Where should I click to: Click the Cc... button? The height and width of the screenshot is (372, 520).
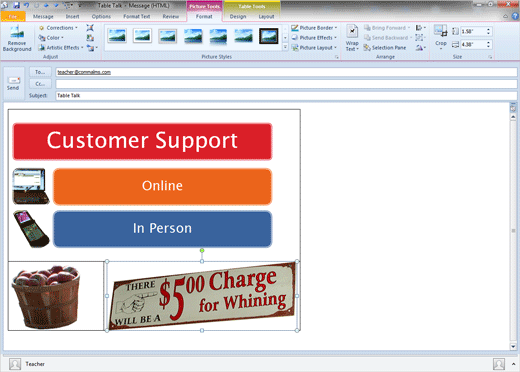[x=40, y=84]
